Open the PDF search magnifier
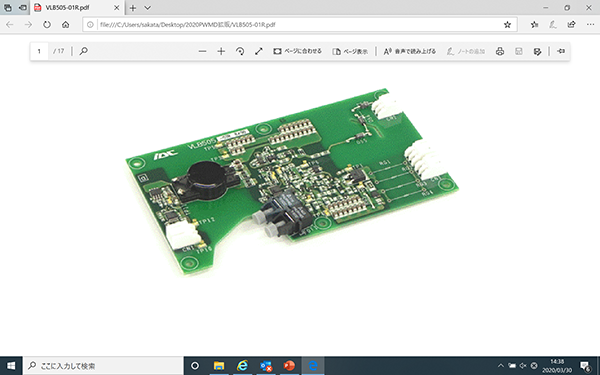Screen dimensions: 600x375 pos(83,51)
